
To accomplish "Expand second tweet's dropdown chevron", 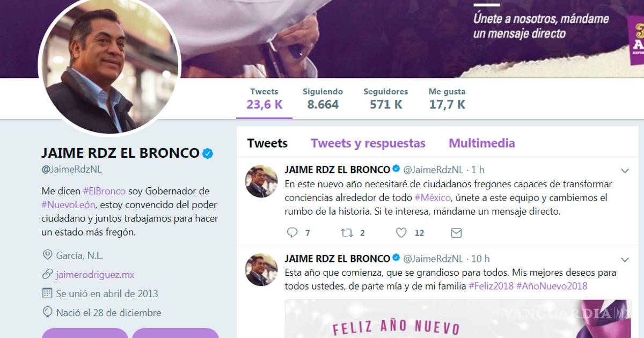I will 625,259.
